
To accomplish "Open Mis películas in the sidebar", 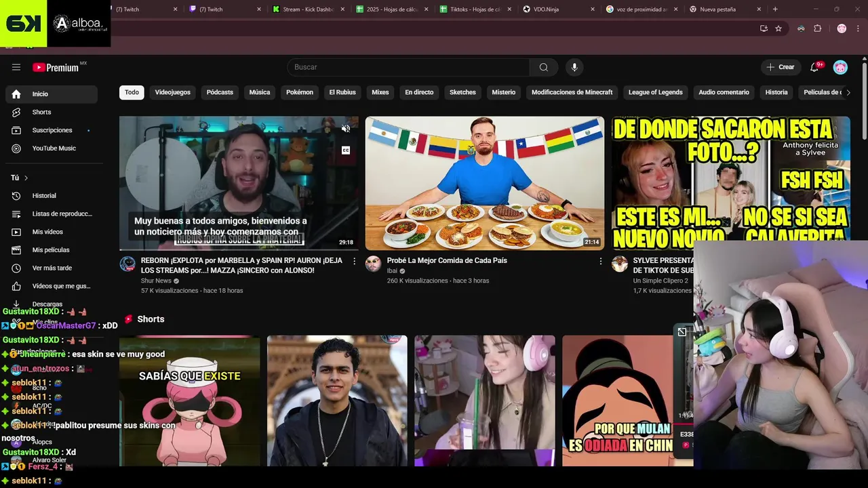I will click(x=52, y=250).
